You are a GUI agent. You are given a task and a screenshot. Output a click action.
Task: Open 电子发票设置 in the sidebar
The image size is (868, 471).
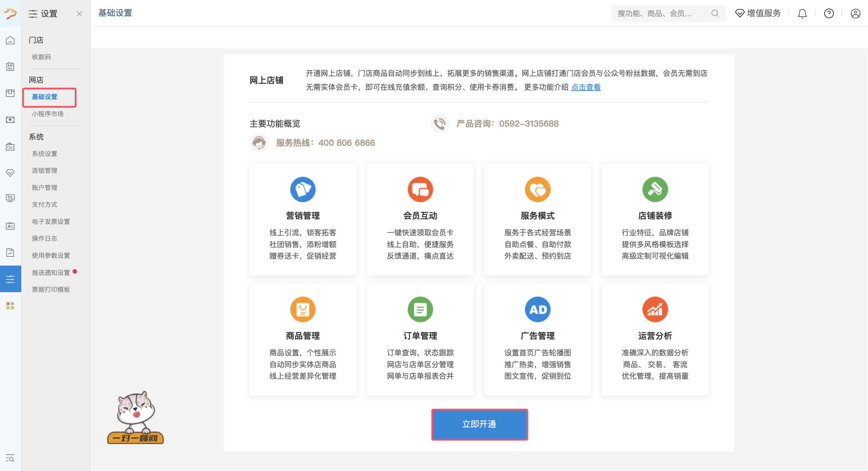(x=51, y=222)
